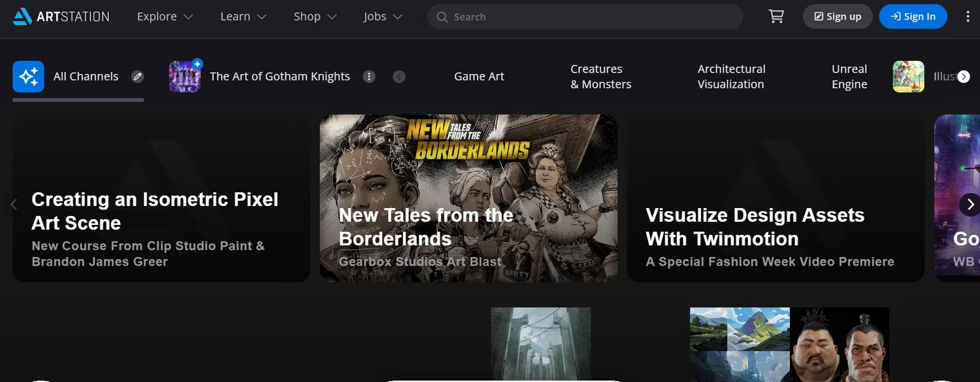The width and height of the screenshot is (980, 382).
Task: Go to next featured carousel slide
Action: (x=970, y=205)
